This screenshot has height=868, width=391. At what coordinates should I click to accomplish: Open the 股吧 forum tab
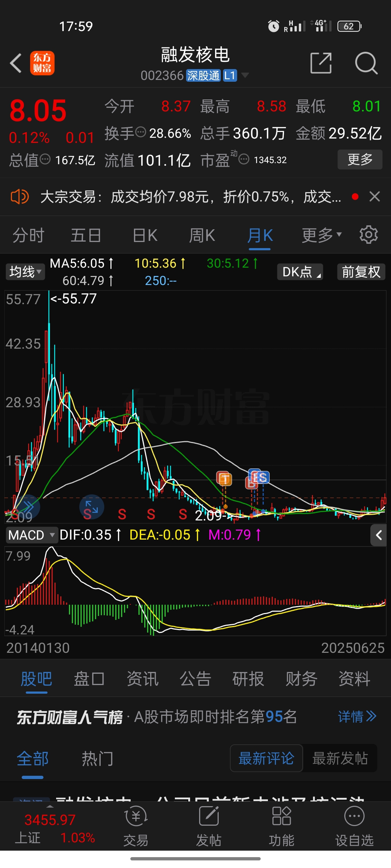[x=36, y=679]
